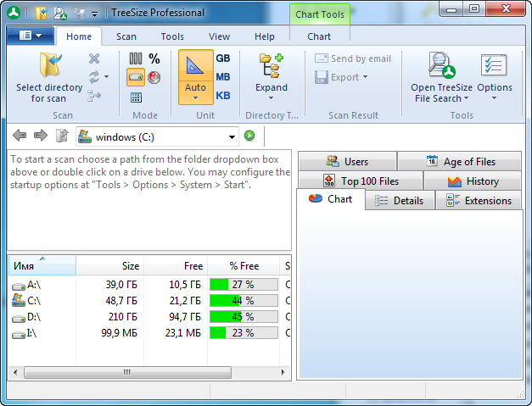Click Open TreeSize File Search icon
Viewport: 532px width, 406px height.
441,65
